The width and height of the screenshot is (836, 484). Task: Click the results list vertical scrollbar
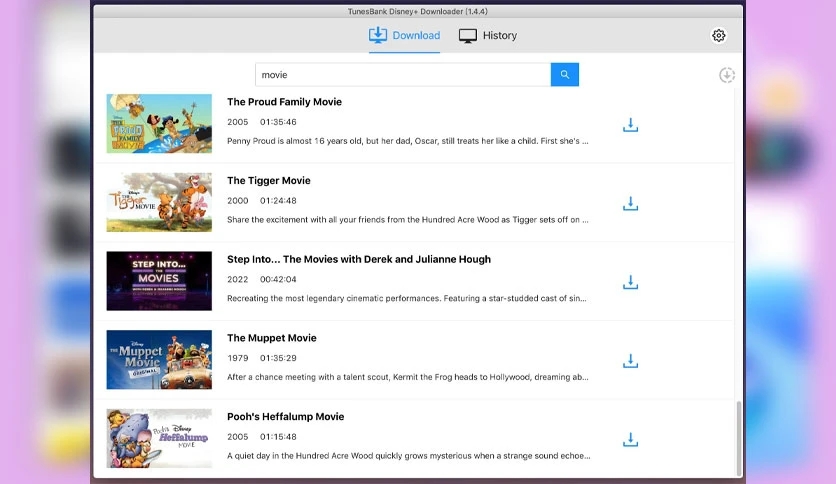click(x=738, y=438)
